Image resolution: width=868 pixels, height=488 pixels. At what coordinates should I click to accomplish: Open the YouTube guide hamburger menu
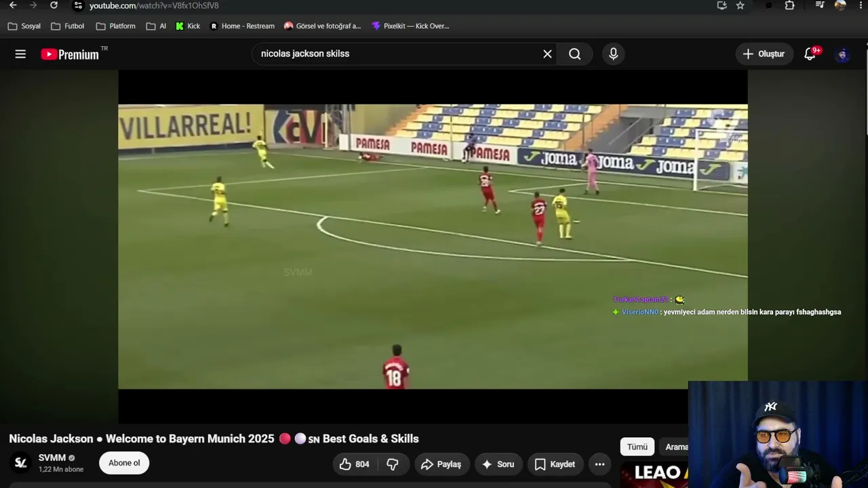pos(20,54)
